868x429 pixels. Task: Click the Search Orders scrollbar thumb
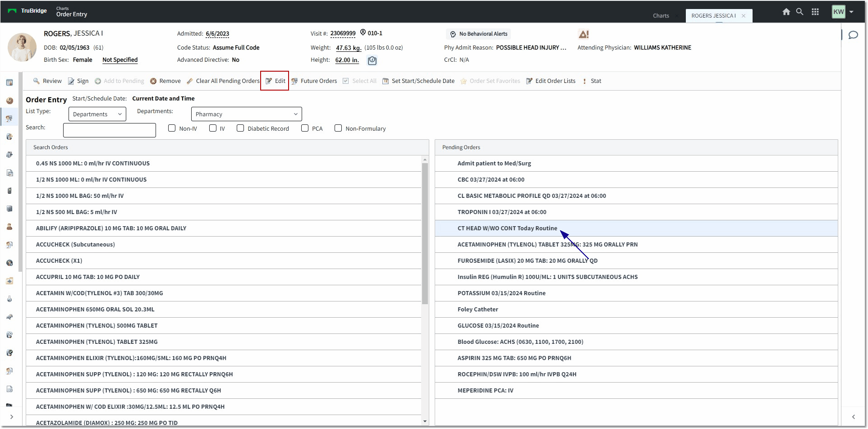tap(425, 233)
